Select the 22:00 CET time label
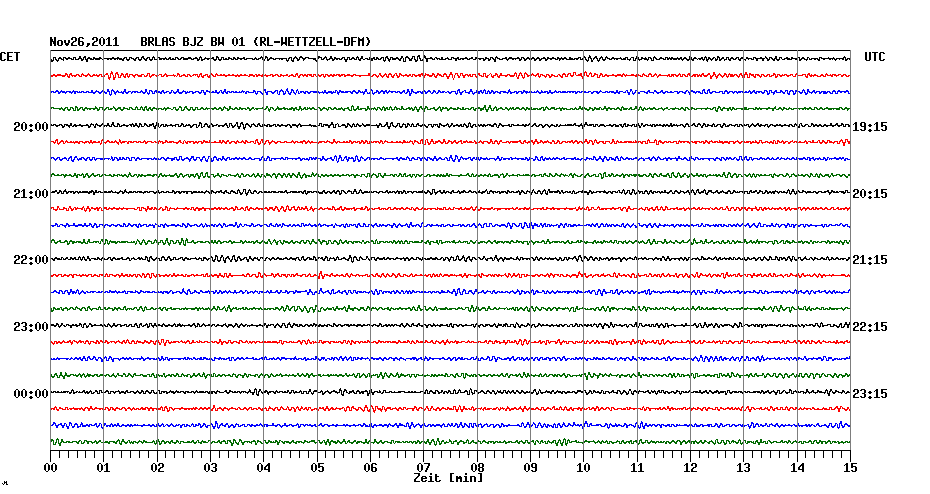The width and height of the screenshot is (930, 494). tap(31, 260)
